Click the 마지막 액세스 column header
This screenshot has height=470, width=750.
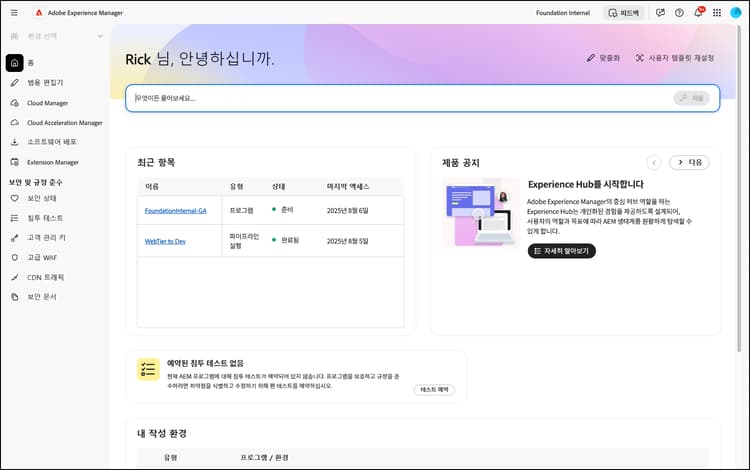(348, 186)
